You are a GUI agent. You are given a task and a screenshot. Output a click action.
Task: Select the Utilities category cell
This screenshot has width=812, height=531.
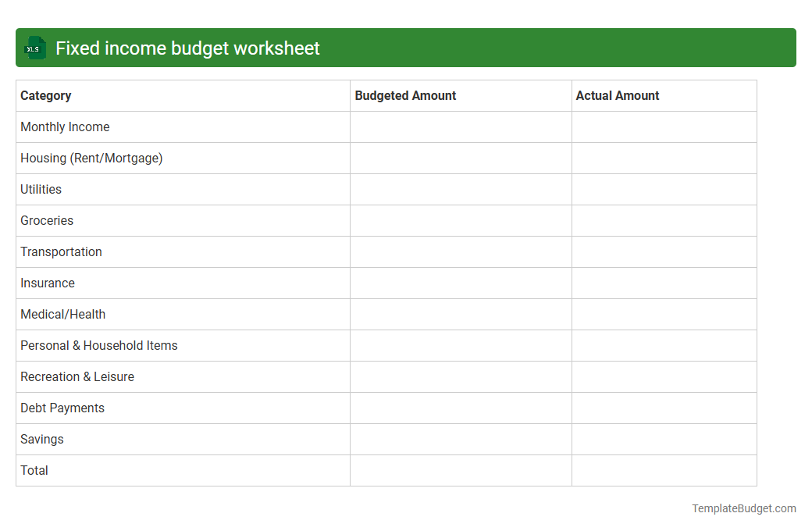[41, 189]
